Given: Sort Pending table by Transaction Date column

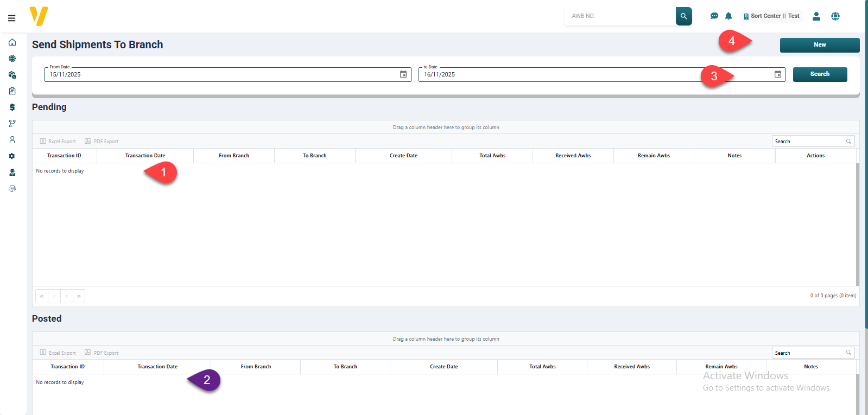Looking at the screenshot, I should pos(145,156).
